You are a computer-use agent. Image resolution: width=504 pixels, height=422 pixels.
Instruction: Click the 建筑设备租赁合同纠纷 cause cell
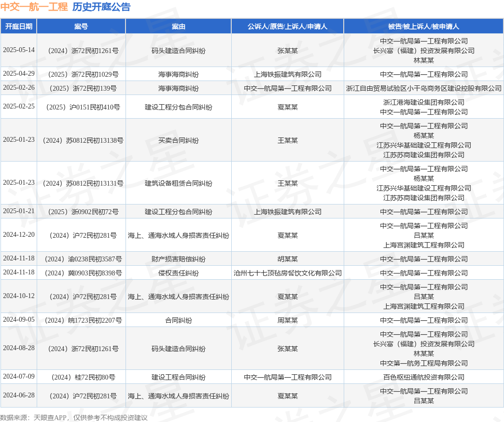(x=179, y=183)
